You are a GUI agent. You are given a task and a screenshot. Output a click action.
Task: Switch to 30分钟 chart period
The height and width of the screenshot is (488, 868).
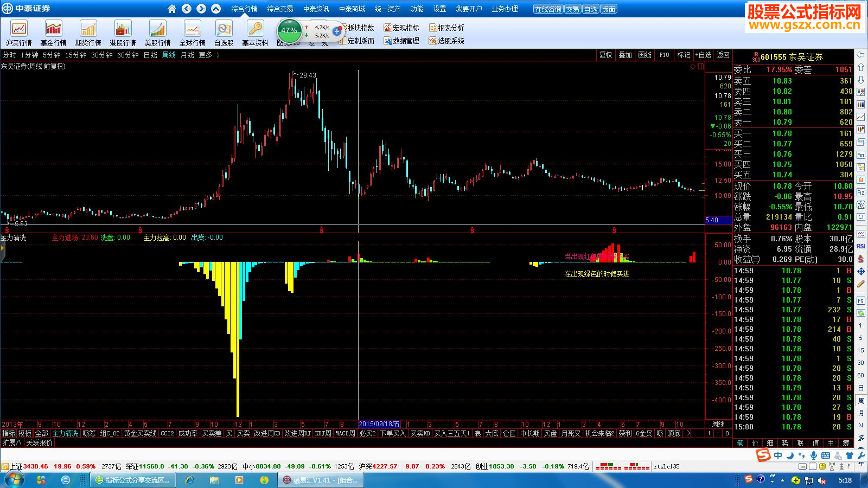[102, 55]
